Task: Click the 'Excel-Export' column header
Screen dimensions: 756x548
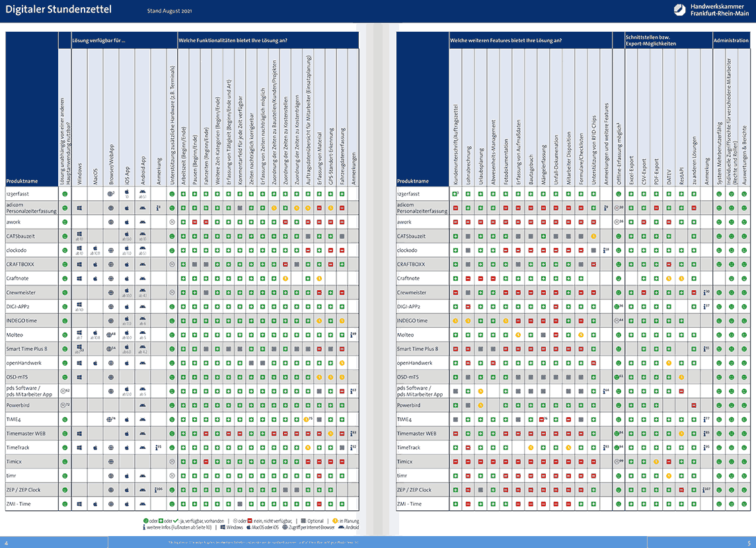Action: coord(631,170)
